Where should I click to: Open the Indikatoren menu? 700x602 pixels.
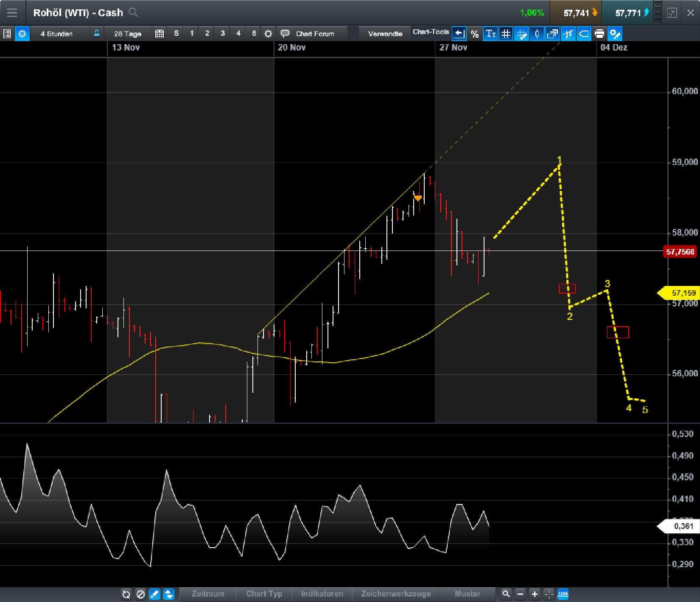pos(322,594)
